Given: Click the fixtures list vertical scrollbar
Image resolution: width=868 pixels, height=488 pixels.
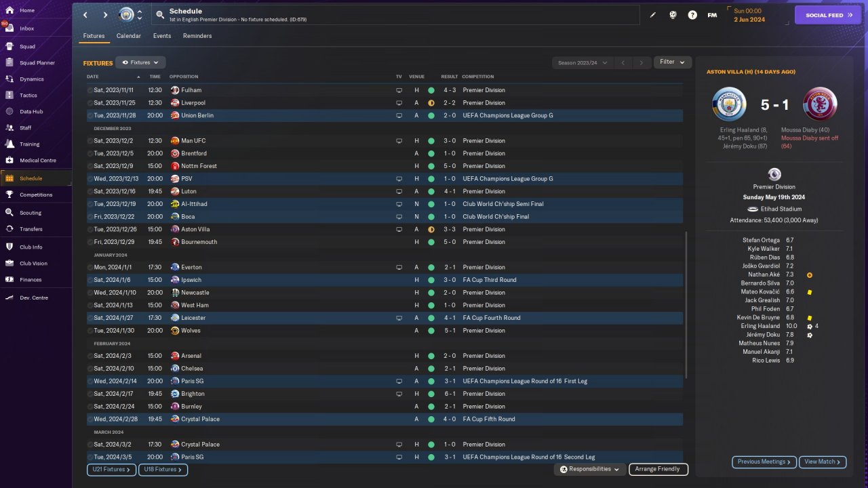Looking at the screenshot, I should 686,305.
